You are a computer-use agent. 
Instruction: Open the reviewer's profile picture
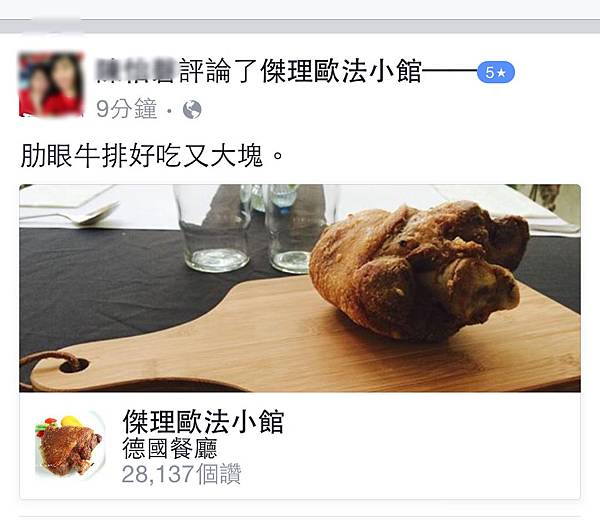(52, 84)
